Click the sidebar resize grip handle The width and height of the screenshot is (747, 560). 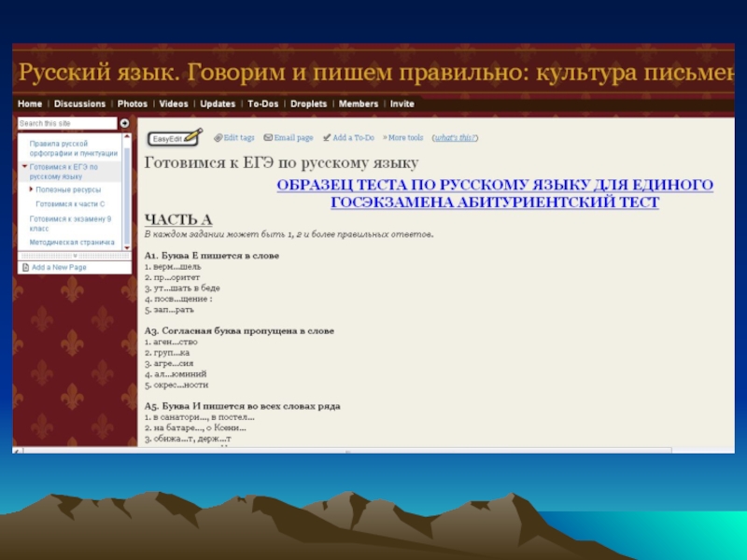75,256
